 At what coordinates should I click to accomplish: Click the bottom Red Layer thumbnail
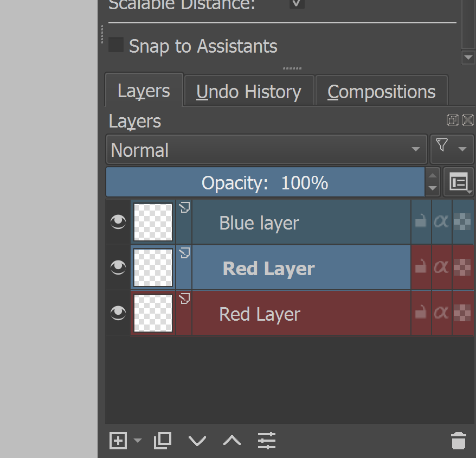pos(153,314)
